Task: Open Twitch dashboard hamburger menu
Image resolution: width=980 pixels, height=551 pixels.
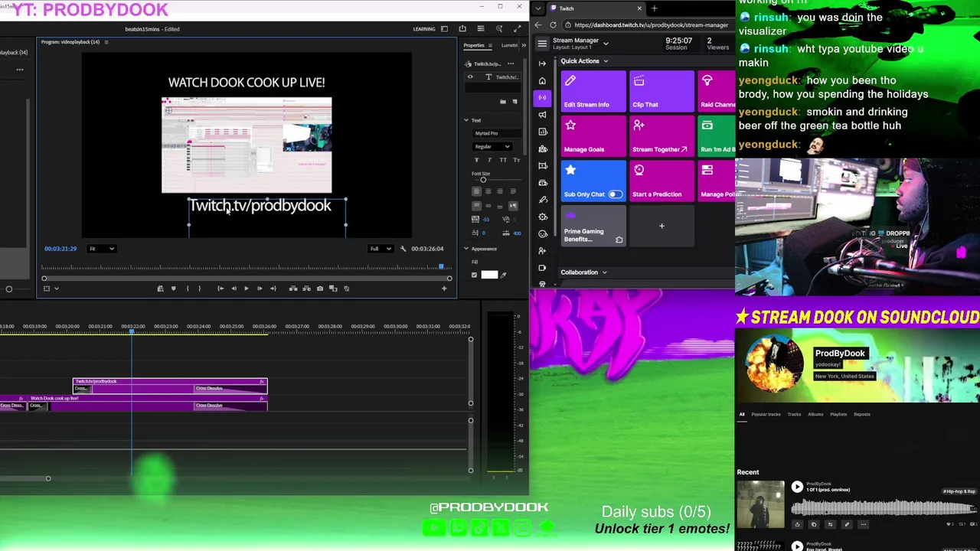Action: [x=542, y=44]
